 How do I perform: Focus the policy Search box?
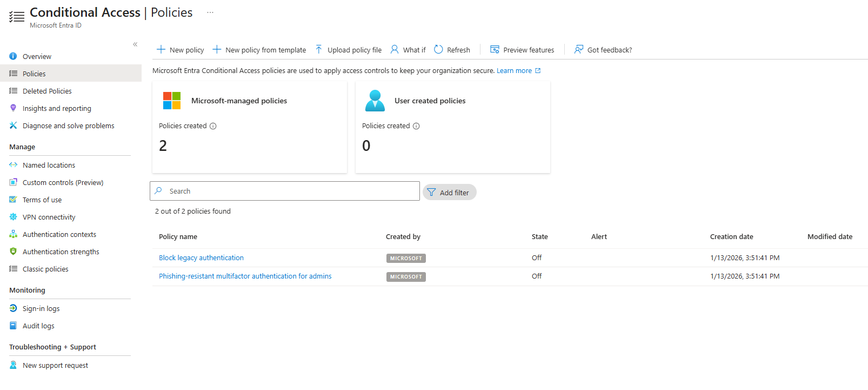tap(285, 191)
